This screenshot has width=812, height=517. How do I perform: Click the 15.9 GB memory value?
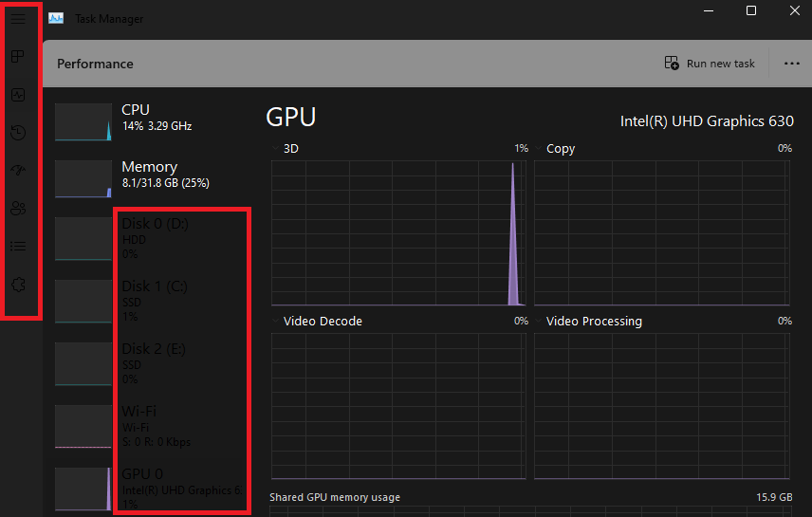[774, 497]
